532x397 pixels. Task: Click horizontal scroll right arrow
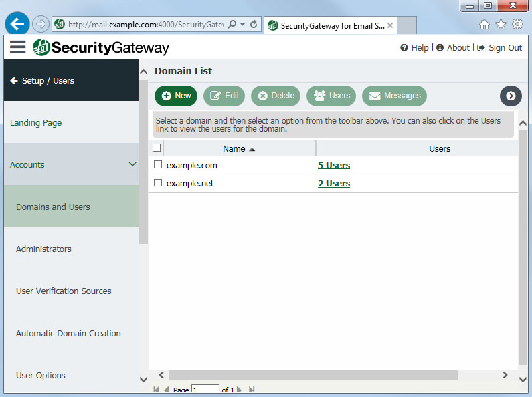(505, 375)
